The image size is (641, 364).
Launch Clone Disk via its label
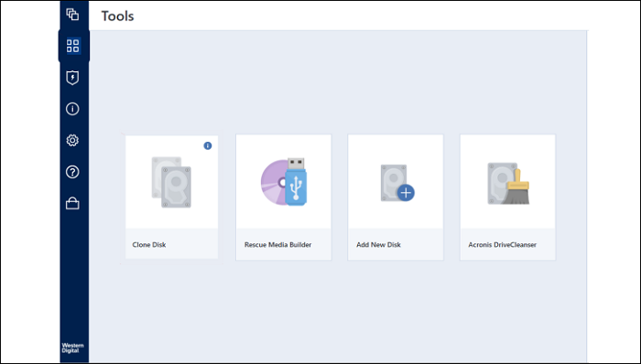click(149, 245)
